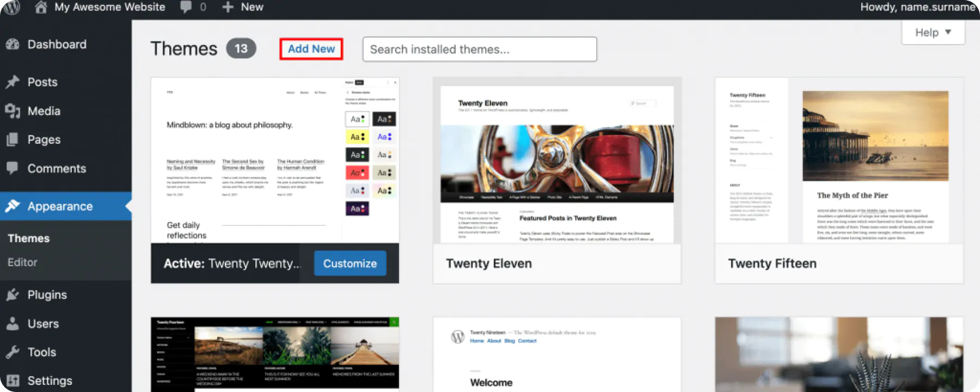The height and width of the screenshot is (392, 980).
Task: Click the comments bubble icon in admin bar
Action: 186,7
